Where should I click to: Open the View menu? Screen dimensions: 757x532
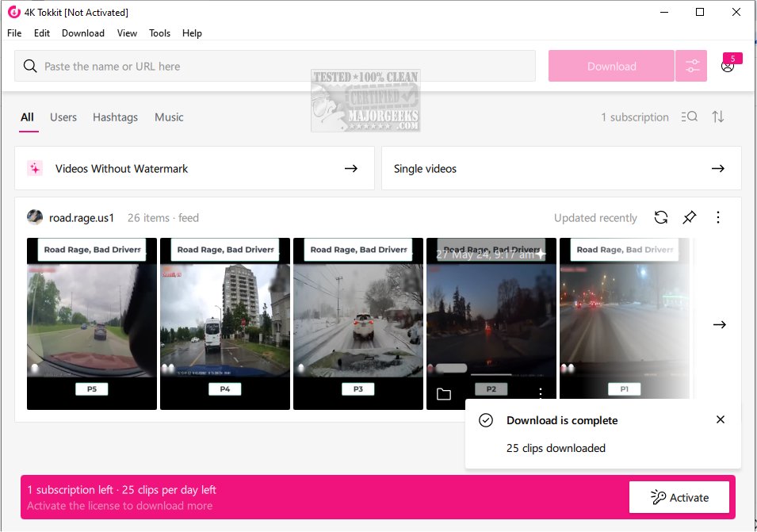(x=127, y=33)
